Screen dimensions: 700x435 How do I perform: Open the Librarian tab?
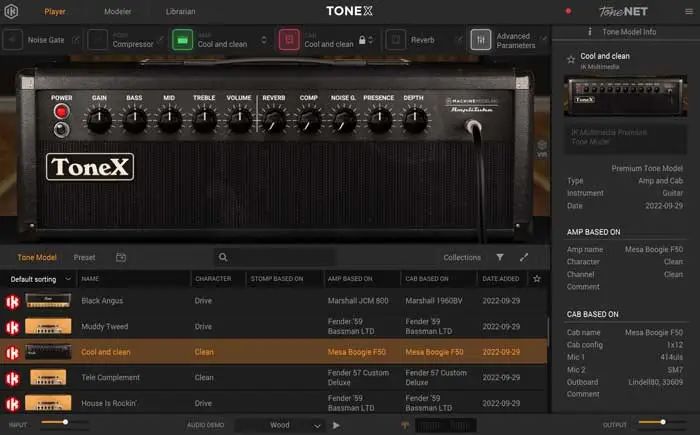point(180,12)
